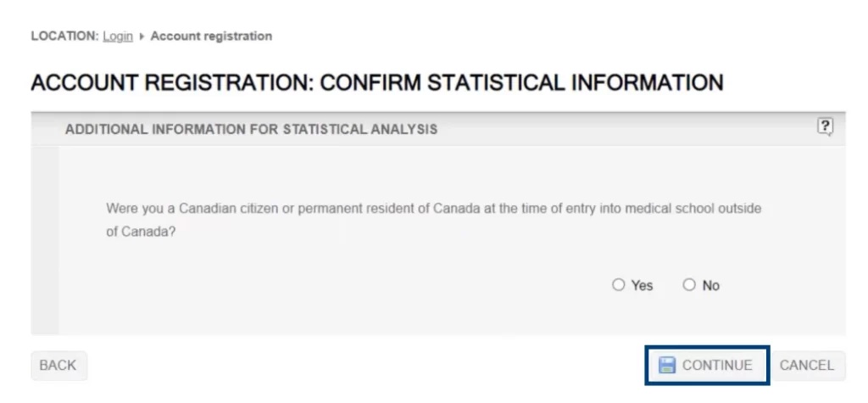Click the breadcrumb arrow separator
This screenshot has width=868, height=403.
click(142, 36)
